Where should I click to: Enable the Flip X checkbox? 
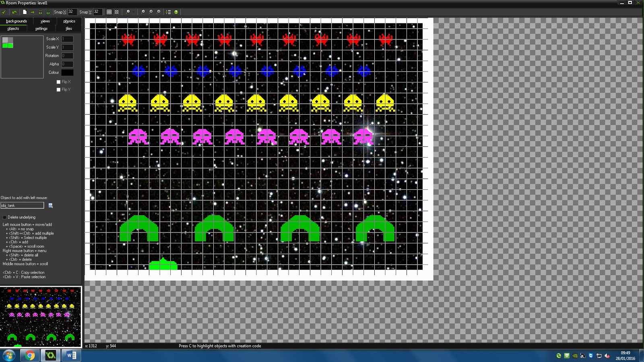[58, 81]
